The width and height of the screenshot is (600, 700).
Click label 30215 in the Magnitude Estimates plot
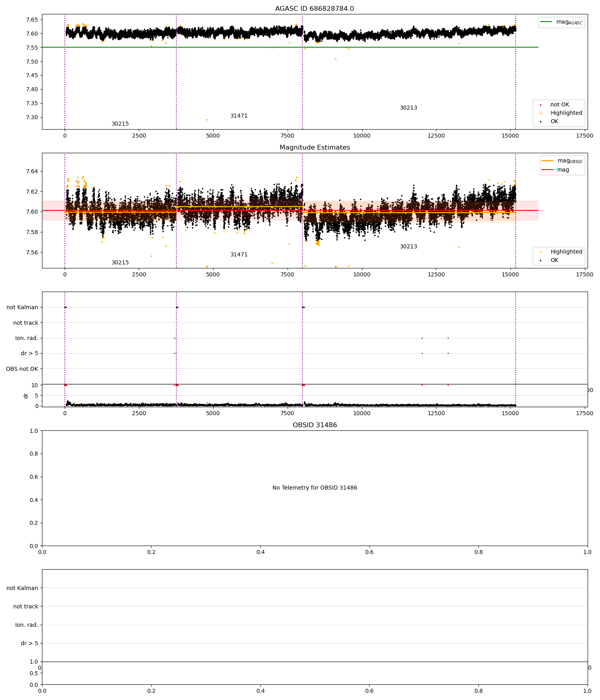tap(120, 263)
